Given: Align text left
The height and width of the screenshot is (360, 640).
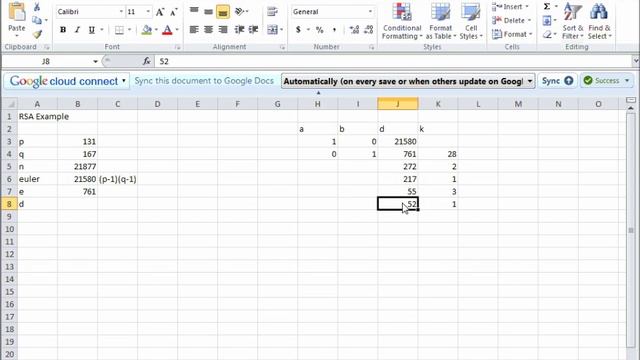Looking at the screenshot, I should pyautogui.click(x=194, y=29).
